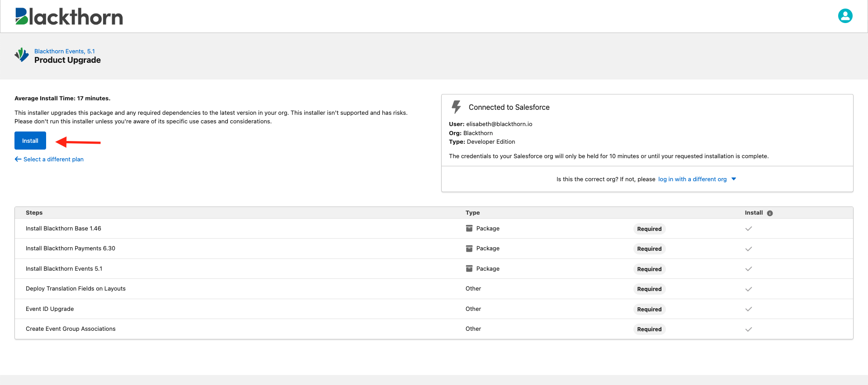Screen dimensions: 868x385
Task: Click Select a different plan link
Action: 49,159
